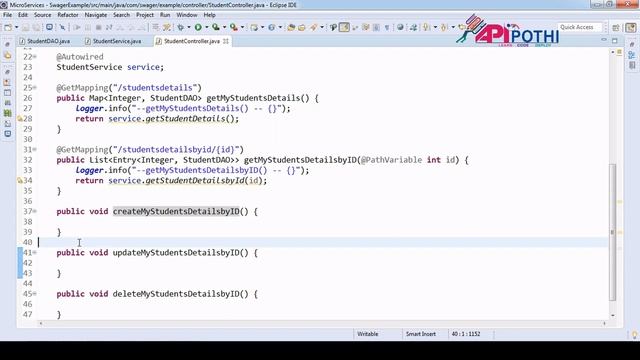The width and height of the screenshot is (640, 360).
Task: Click the horizontal scrollbar right arrow
Action: point(604,323)
